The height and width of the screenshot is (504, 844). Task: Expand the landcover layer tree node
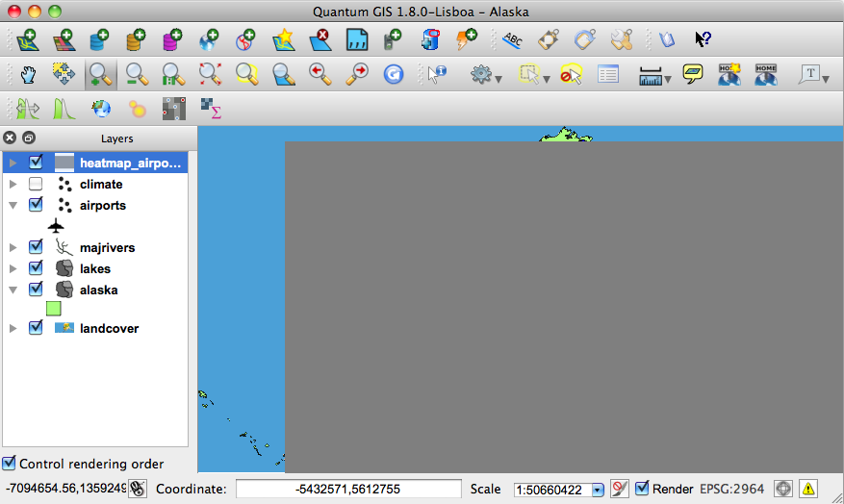13,328
